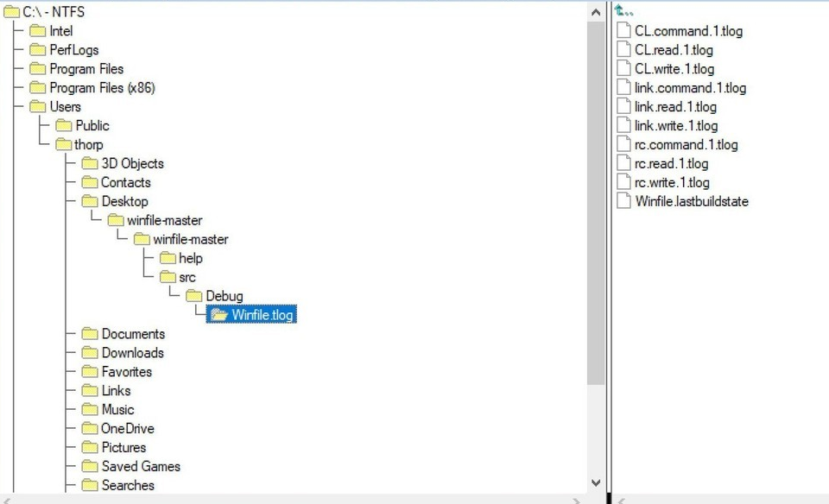This screenshot has height=504, width=829.
Task: Click the OneDrive folder icon
Action: click(90, 429)
